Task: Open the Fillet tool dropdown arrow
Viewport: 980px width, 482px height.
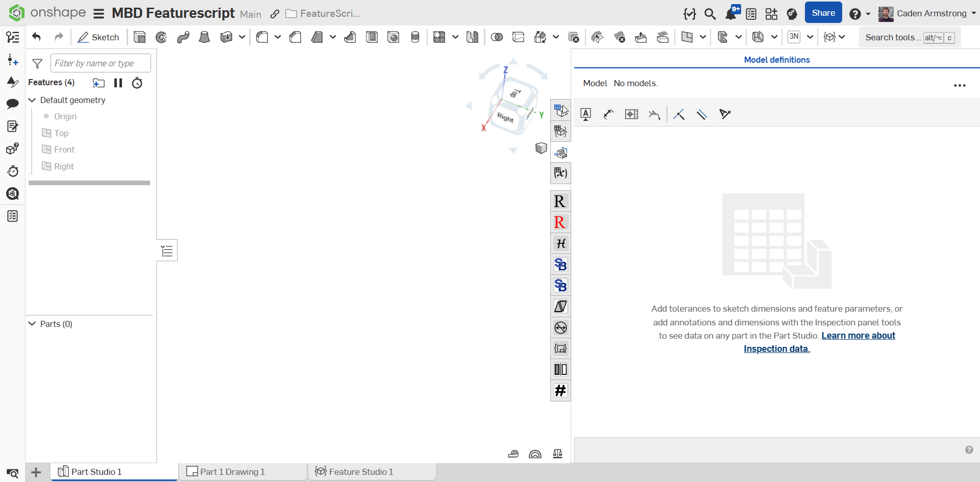Action: pos(278,37)
